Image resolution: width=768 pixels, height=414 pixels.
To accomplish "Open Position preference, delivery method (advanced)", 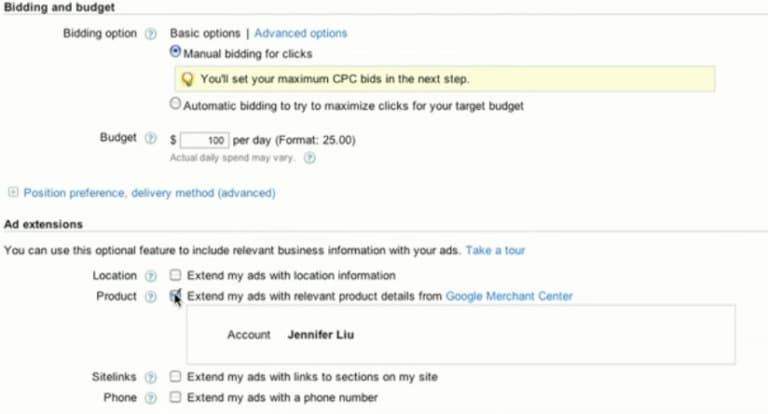I will [149, 193].
